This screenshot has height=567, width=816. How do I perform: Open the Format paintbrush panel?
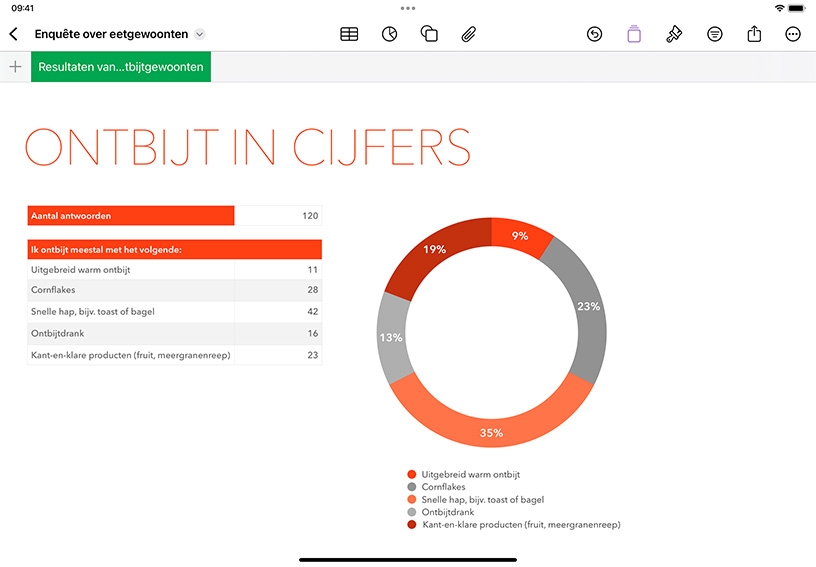click(x=674, y=34)
